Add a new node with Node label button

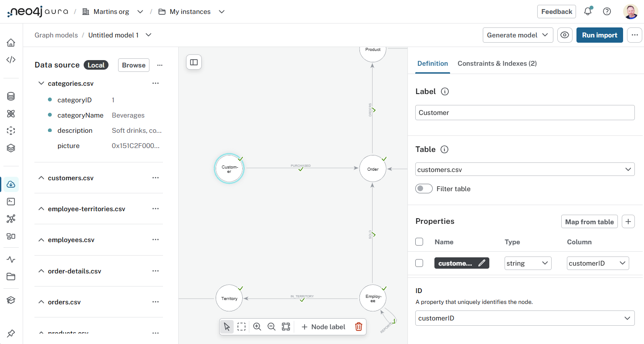coord(323,327)
